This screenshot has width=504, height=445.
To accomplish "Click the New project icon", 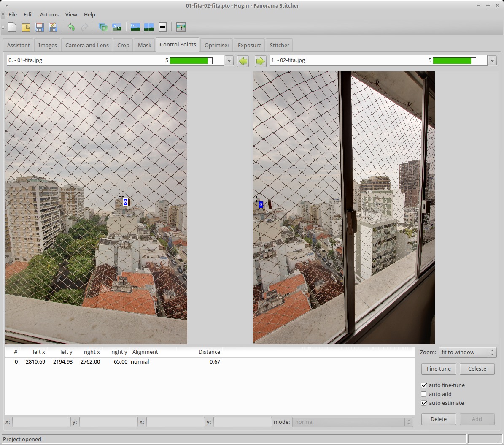I will click(x=12, y=27).
